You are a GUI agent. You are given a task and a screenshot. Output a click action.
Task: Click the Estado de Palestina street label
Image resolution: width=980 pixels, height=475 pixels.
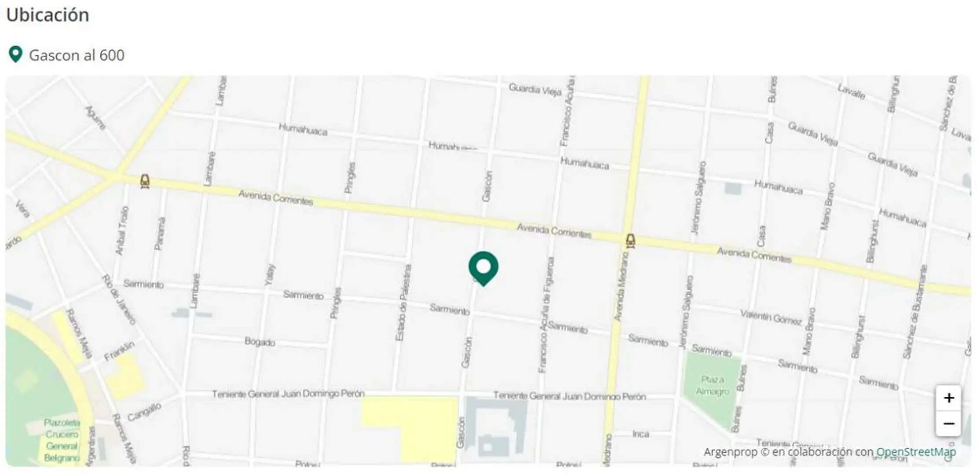click(x=404, y=303)
